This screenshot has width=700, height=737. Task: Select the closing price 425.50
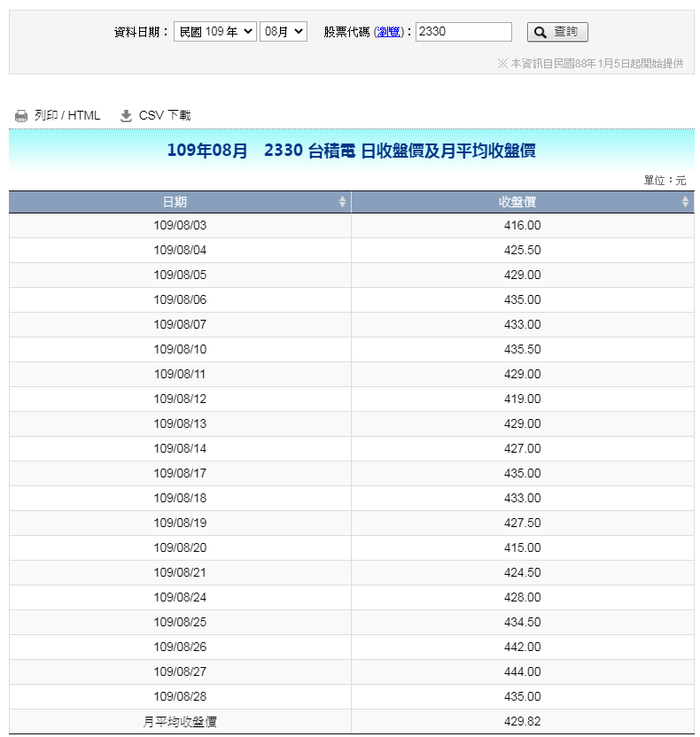pos(522,251)
